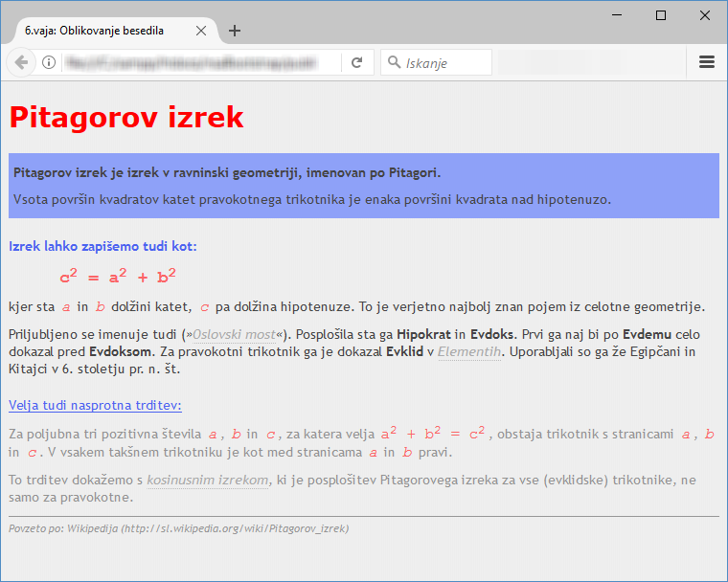The image size is (728, 582).
Task: Click the red formula c² = a² + b²
Action: click(118, 276)
